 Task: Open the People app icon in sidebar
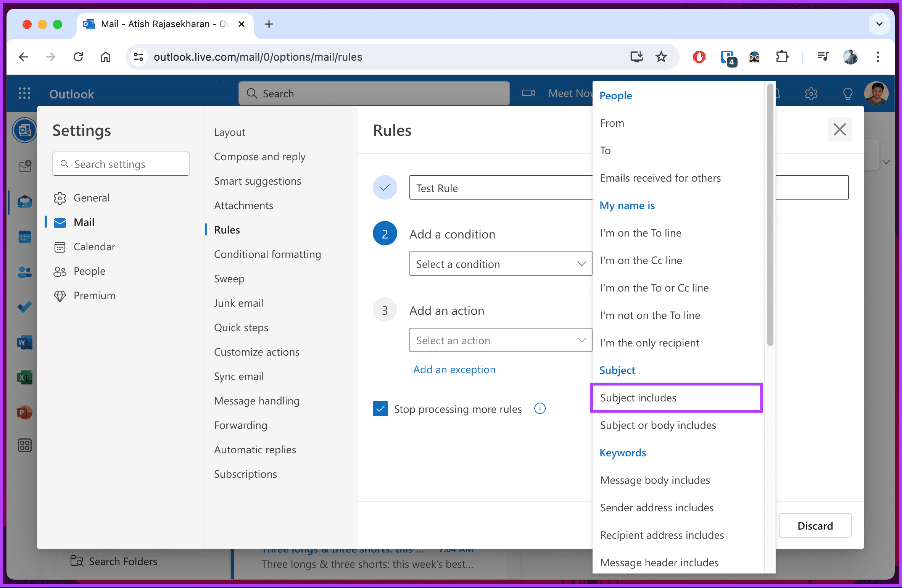point(24,272)
